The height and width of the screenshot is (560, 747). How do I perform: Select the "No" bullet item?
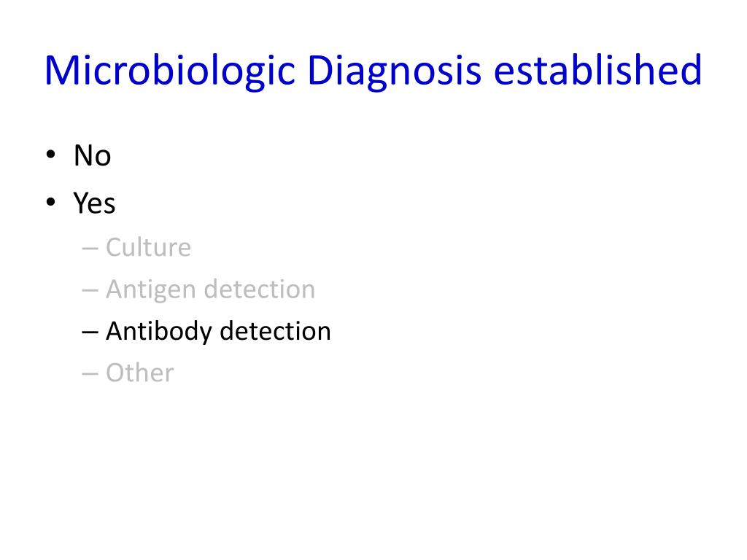(92, 155)
